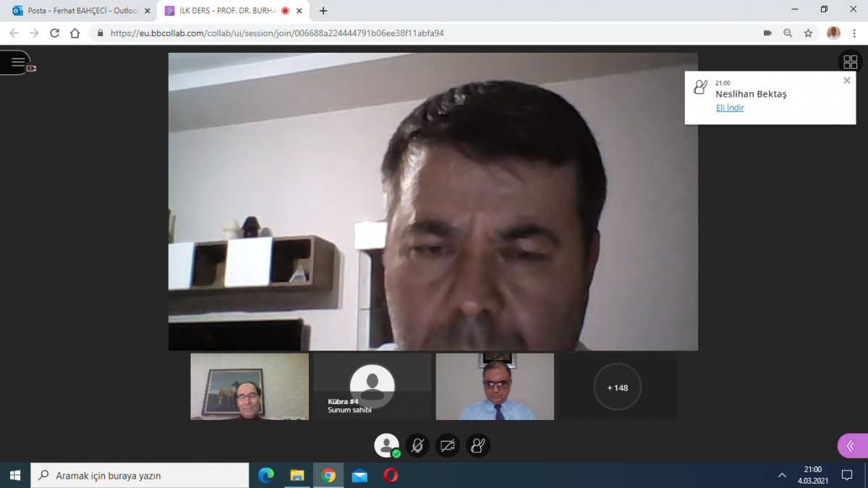Show hidden system tray icons
Viewport: 868px width, 488px height.
coord(782,475)
